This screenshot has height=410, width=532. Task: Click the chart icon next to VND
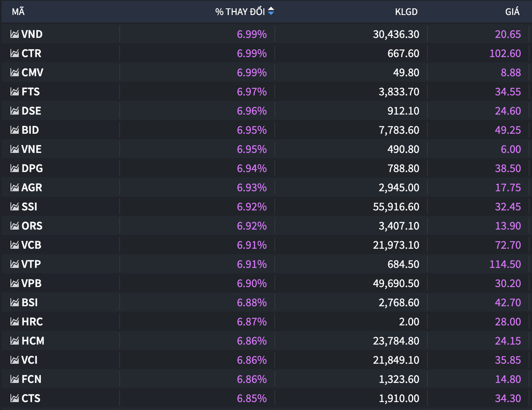pos(14,34)
